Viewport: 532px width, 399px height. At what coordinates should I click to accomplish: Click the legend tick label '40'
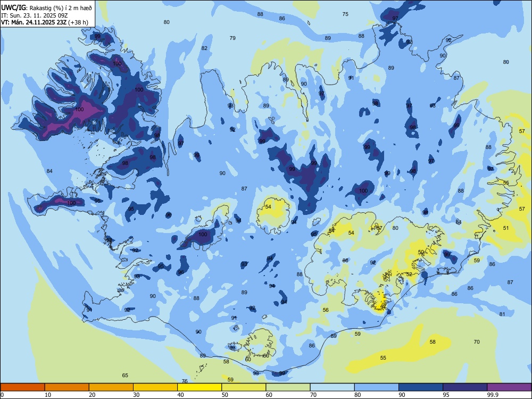(x=181, y=395)
